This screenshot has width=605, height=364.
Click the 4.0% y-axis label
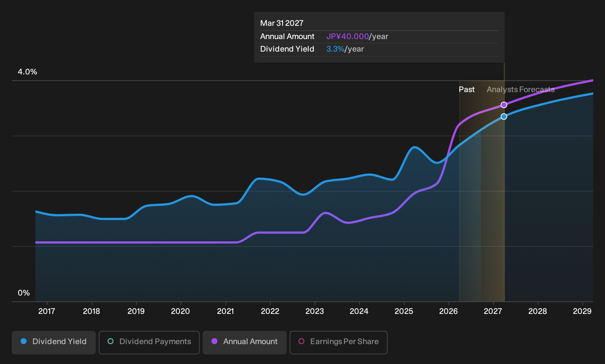pos(28,72)
